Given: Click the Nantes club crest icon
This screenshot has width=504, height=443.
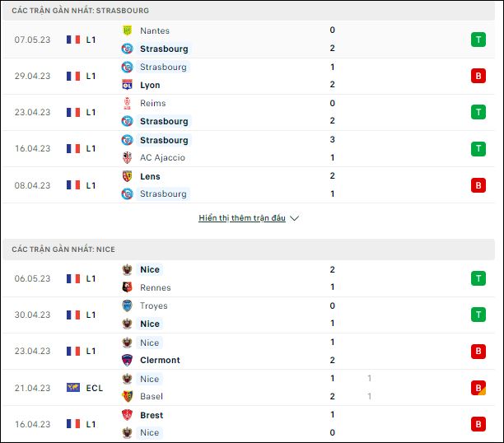Looking at the screenshot, I should click(x=128, y=30).
